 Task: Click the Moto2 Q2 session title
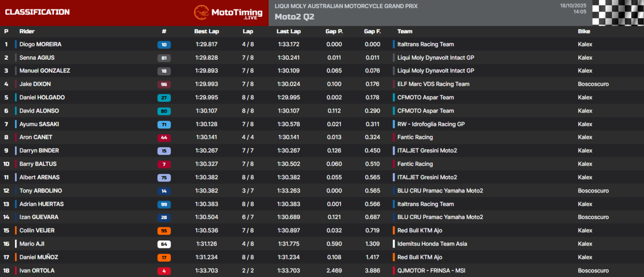294,17
